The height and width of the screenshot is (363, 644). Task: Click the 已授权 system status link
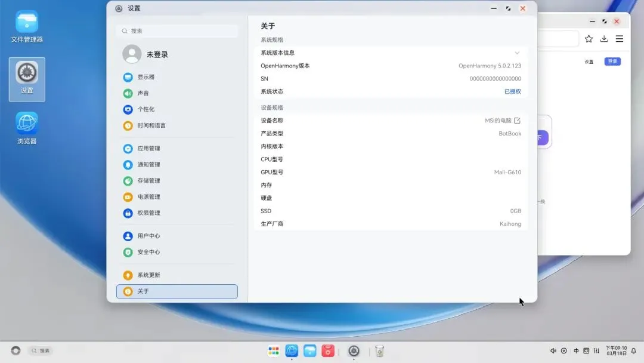(513, 91)
